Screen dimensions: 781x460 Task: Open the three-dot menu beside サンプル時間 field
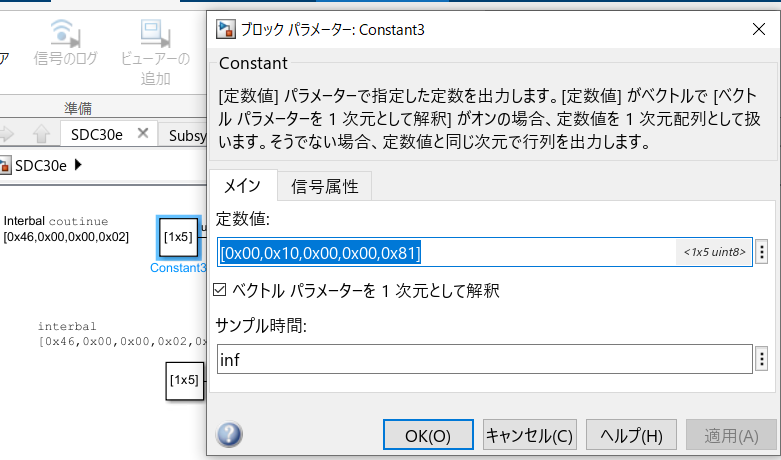tap(762, 359)
